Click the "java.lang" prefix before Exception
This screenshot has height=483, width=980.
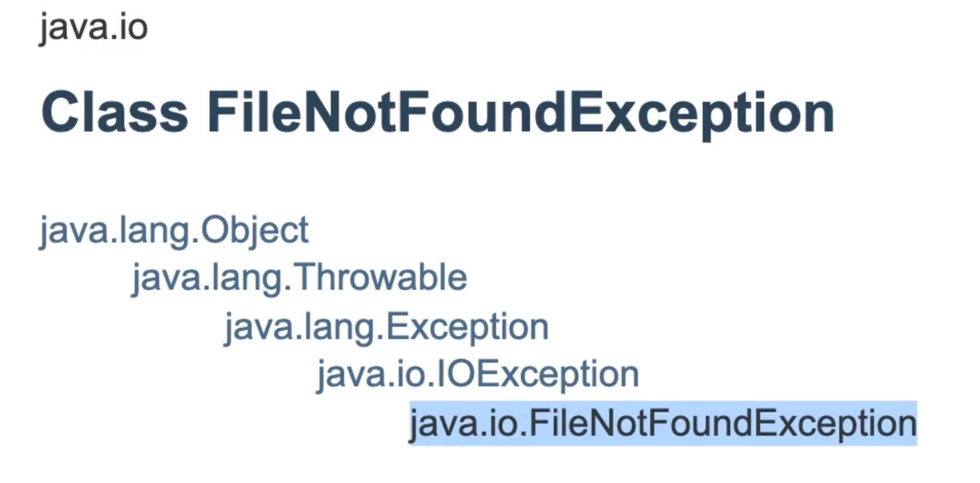300,326
